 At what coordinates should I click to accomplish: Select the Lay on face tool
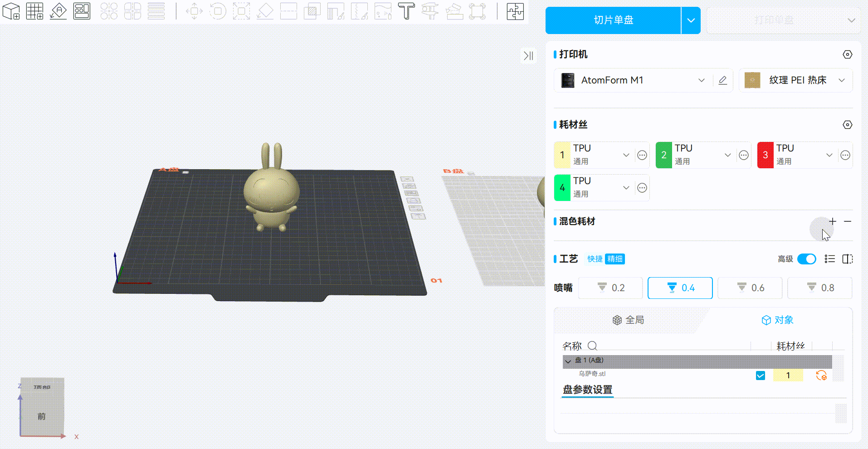coord(265,11)
